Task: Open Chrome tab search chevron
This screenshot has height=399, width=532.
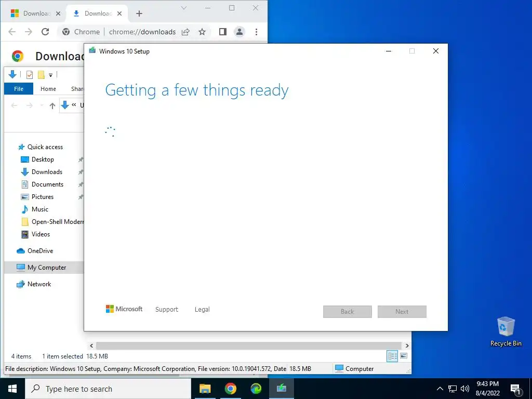Action: pyautogui.click(x=183, y=8)
